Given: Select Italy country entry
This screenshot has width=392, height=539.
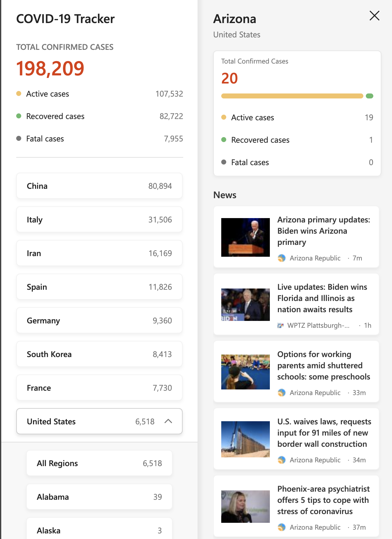Looking at the screenshot, I should click(x=99, y=220).
